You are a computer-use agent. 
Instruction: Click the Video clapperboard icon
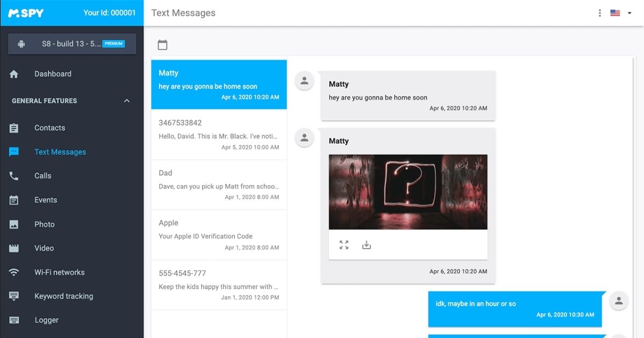(x=14, y=248)
